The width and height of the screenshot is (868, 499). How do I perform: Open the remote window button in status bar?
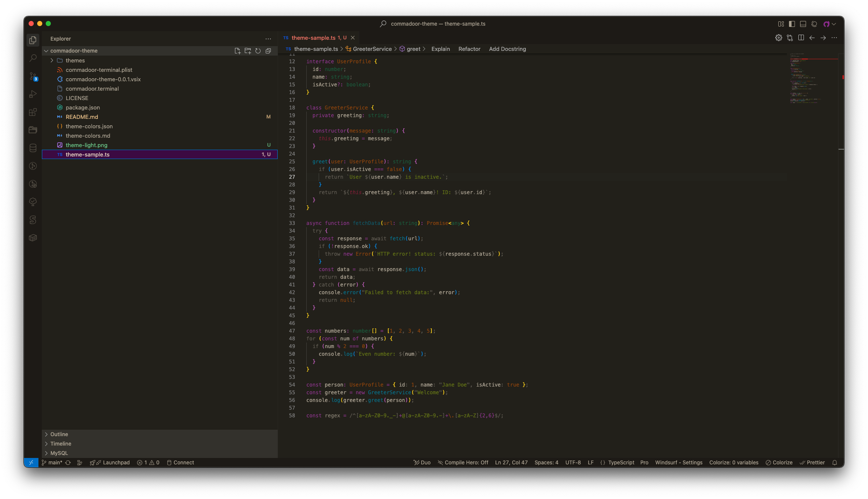tap(31, 463)
